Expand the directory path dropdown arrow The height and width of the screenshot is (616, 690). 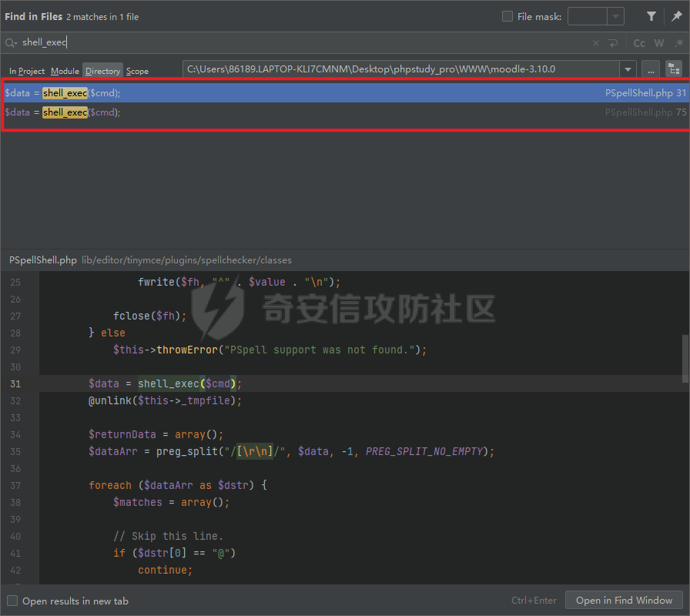[628, 69]
